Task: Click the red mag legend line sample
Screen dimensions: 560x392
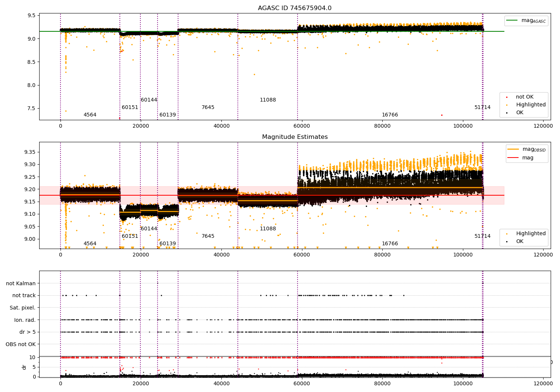Action: coord(513,158)
